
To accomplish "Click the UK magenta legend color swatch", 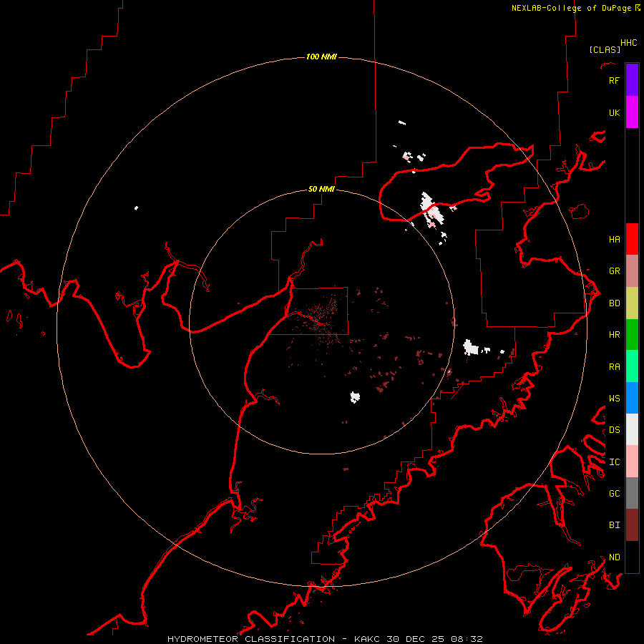I will (632, 112).
